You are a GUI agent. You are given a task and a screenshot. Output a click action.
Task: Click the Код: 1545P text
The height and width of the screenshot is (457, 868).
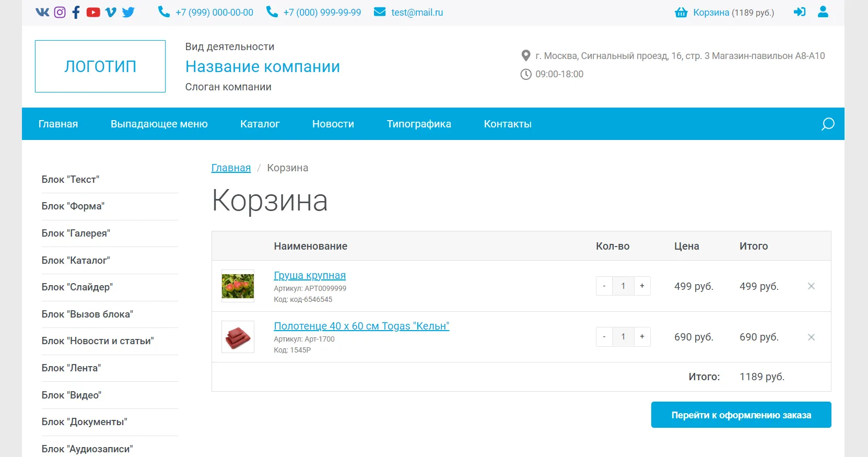point(292,350)
